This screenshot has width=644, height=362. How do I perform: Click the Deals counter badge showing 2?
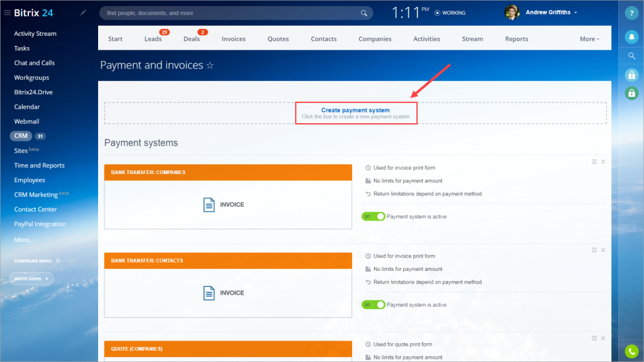[x=202, y=32]
